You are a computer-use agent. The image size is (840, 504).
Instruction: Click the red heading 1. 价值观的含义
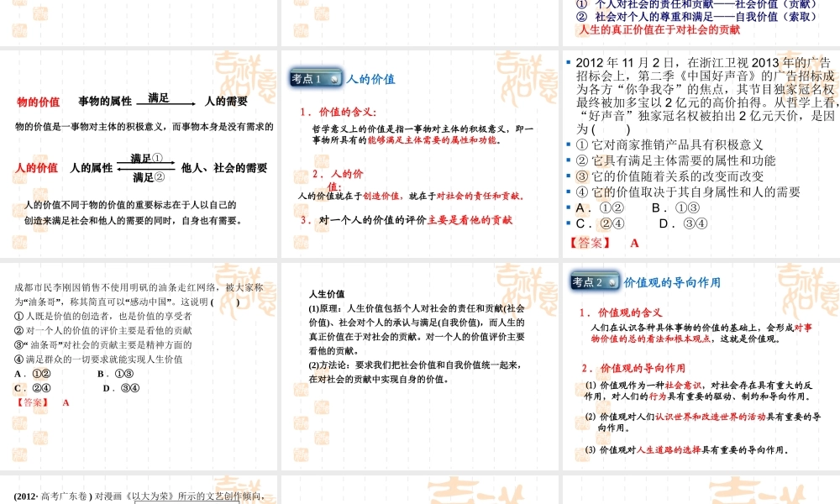click(x=621, y=312)
